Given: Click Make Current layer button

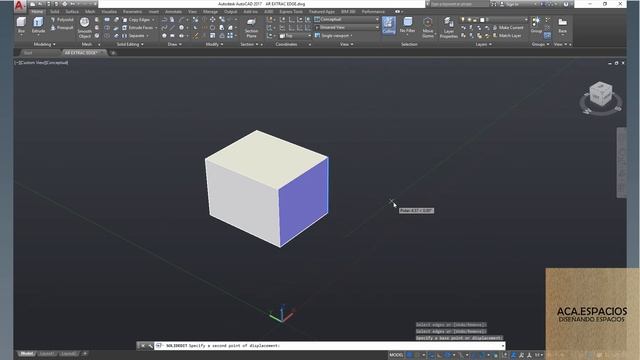Looking at the screenshot, I should [x=508, y=28].
